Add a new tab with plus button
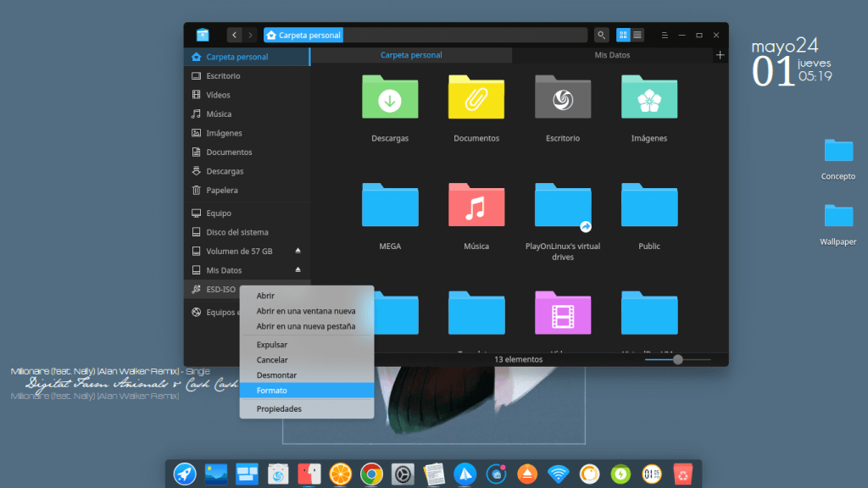The image size is (868, 488). point(720,55)
